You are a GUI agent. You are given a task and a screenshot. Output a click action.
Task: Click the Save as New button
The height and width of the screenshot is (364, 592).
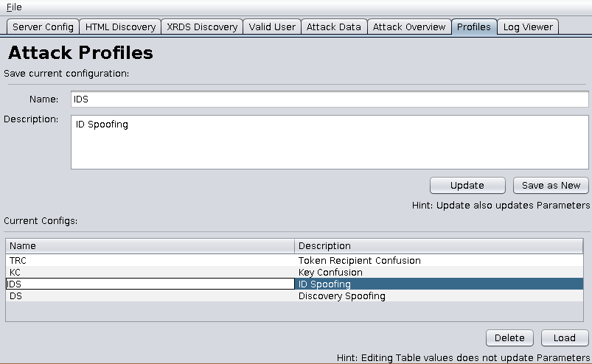551,186
